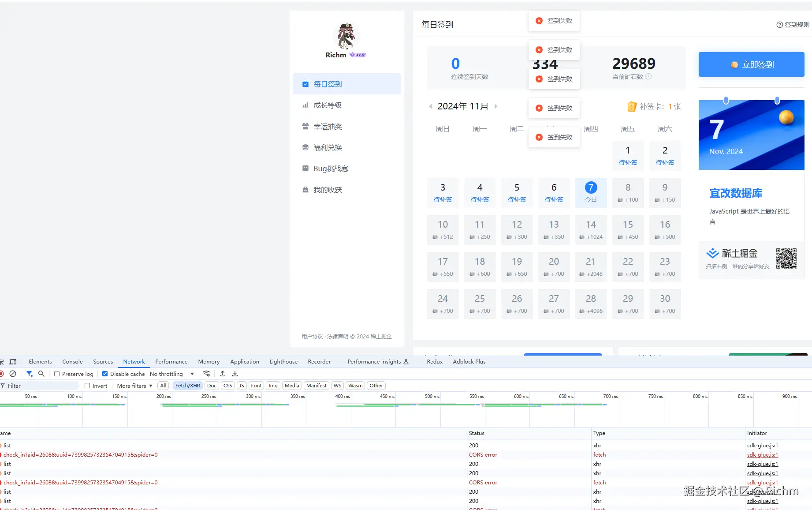
Task: Toggle the network filter funnel icon
Action: click(30, 374)
